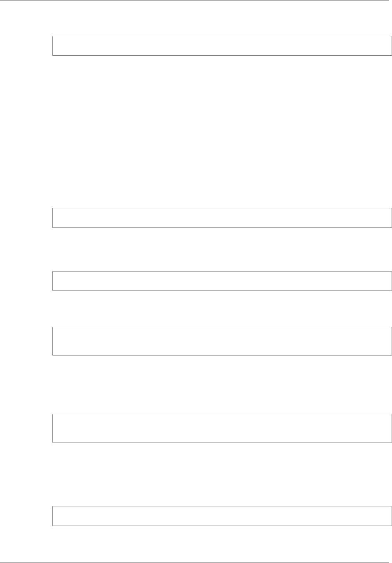Click the fourth box, the upper taller one
Viewport: 392px width, 563px height.
(x=222, y=341)
